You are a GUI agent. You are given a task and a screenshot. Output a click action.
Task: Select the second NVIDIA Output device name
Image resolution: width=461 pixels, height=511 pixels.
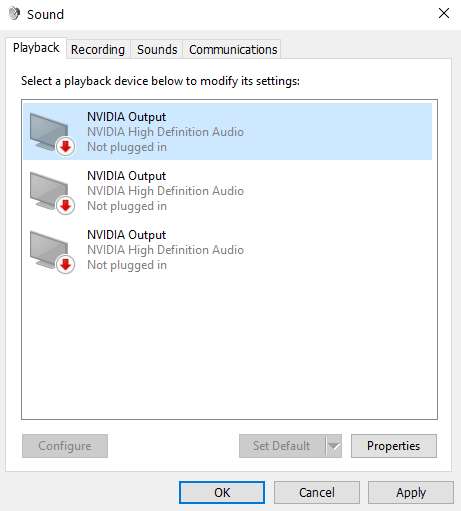(126, 176)
